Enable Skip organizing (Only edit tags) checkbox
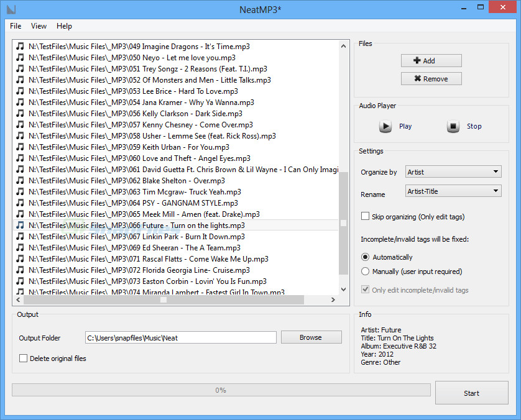Screen dimensions: 521x420 [365, 216]
